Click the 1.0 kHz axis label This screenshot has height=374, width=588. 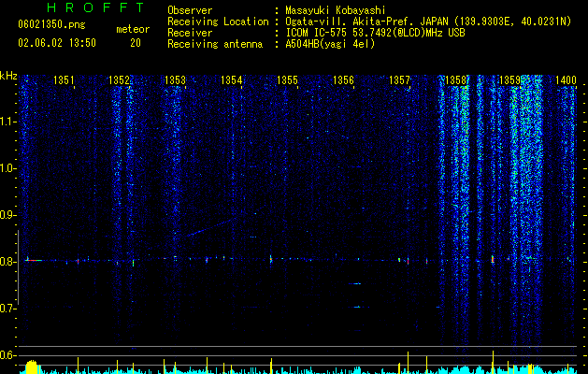coord(8,168)
